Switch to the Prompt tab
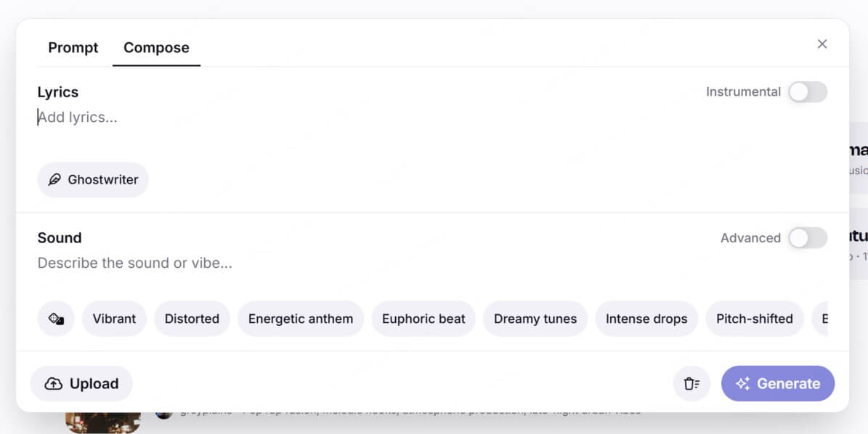Viewport: 868px width, 434px height. coord(73,48)
